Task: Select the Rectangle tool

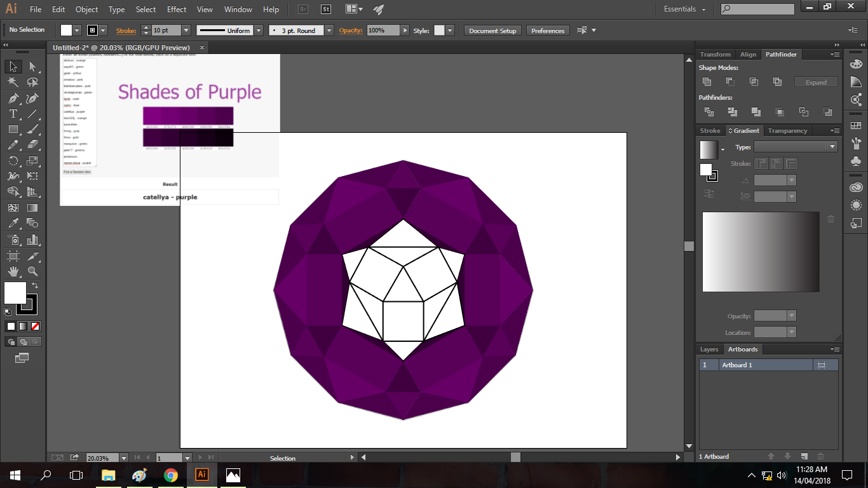Action: pos(13,129)
